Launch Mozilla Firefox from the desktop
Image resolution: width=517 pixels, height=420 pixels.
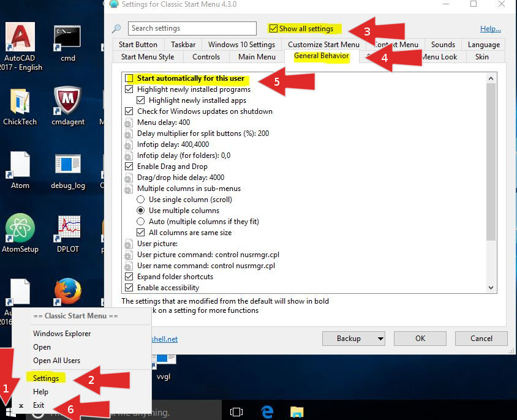67,292
